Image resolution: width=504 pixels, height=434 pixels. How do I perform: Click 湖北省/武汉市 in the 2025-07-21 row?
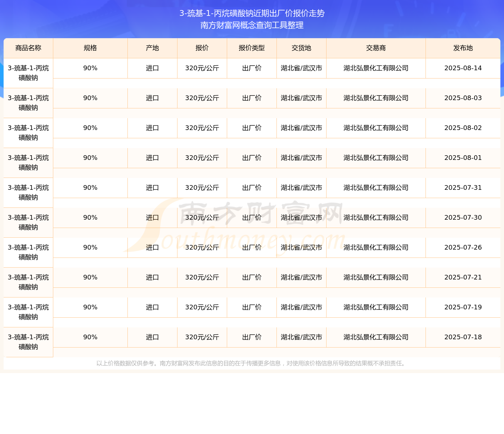click(301, 277)
